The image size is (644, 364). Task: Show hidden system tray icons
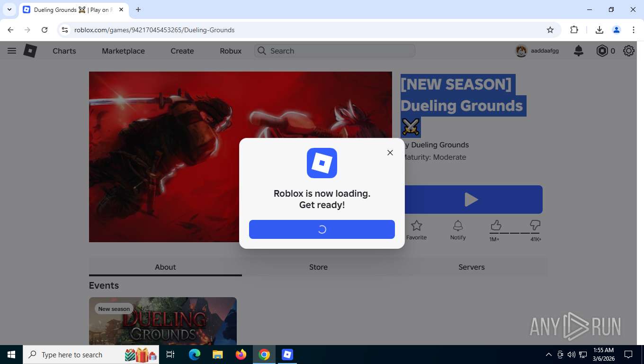549,355
